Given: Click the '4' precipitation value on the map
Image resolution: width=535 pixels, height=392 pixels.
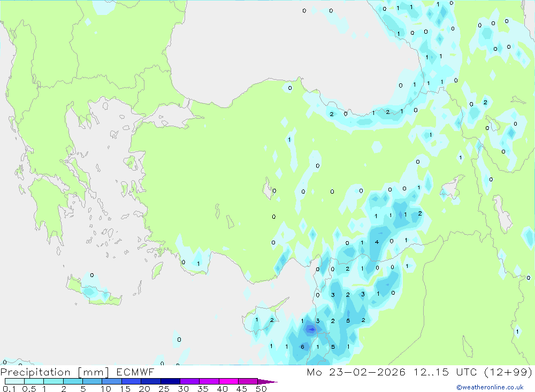Looking at the screenshot, I should click(x=377, y=242).
